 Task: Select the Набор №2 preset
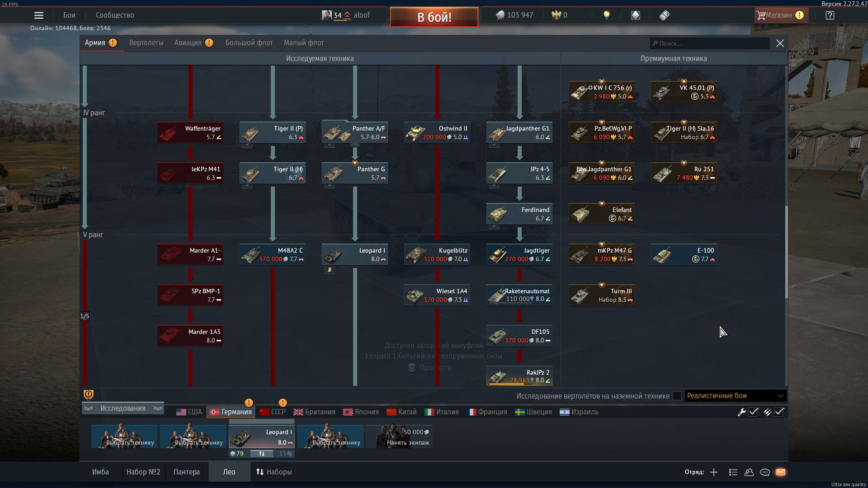point(143,472)
